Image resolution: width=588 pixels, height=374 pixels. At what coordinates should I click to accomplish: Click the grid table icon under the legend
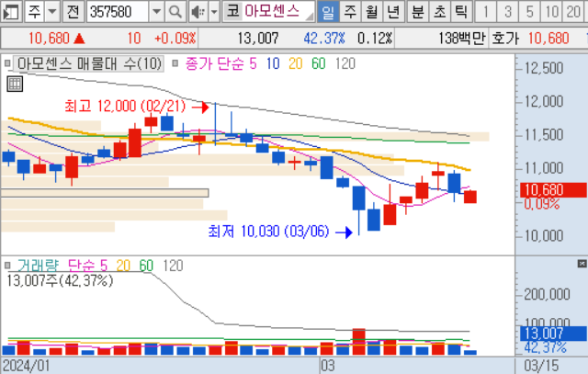[15, 84]
